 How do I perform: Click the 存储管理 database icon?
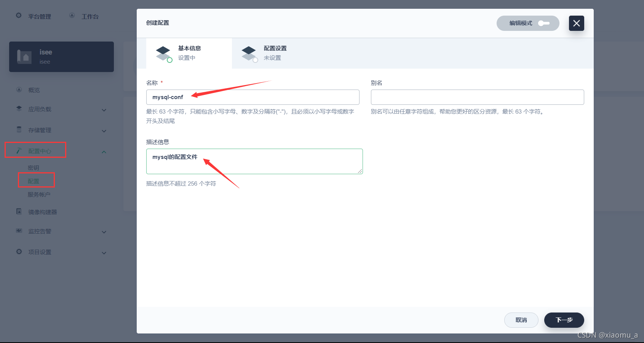[x=19, y=130]
